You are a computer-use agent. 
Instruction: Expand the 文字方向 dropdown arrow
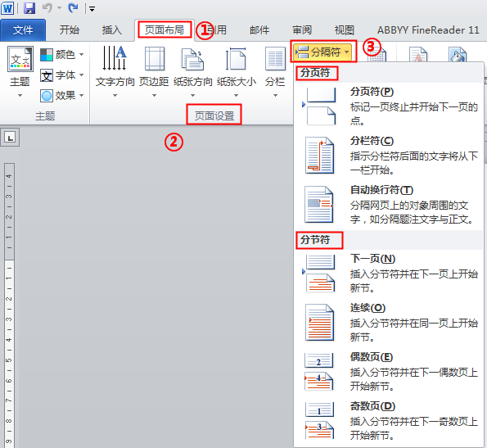(x=115, y=95)
